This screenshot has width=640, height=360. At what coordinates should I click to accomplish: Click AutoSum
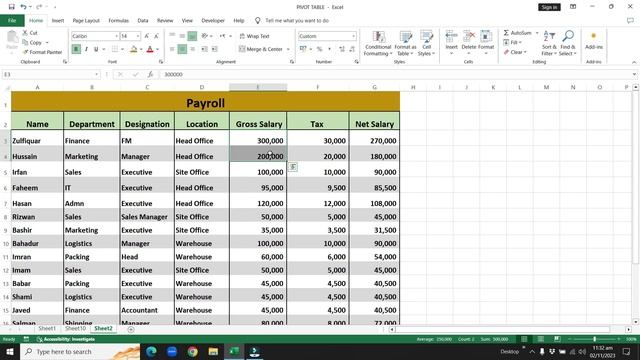tap(517, 33)
